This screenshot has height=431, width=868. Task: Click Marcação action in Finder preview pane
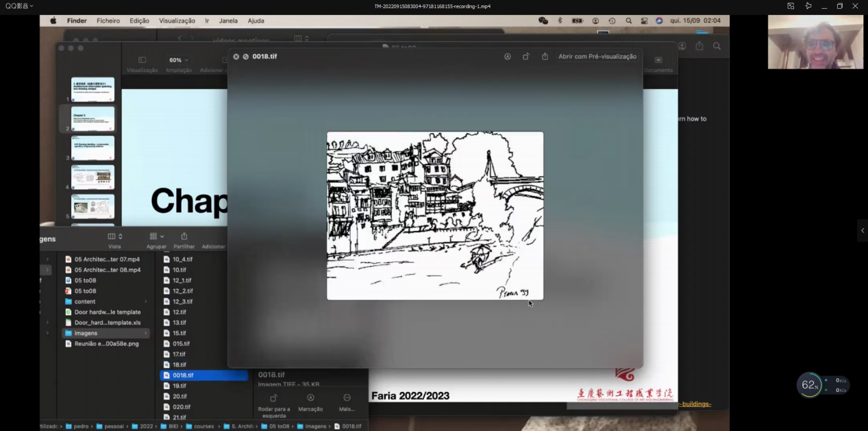coord(310,402)
